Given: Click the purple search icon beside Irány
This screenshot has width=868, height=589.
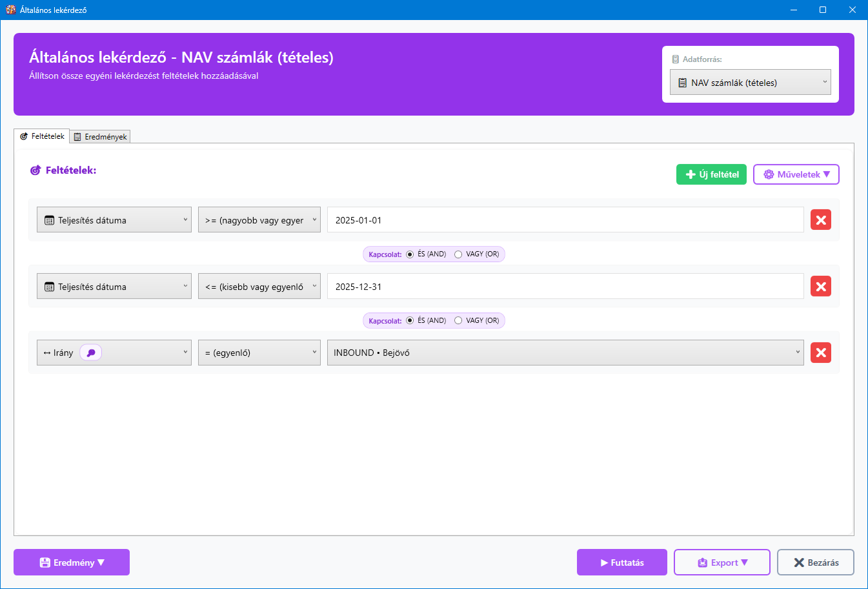Looking at the screenshot, I should (x=91, y=353).
